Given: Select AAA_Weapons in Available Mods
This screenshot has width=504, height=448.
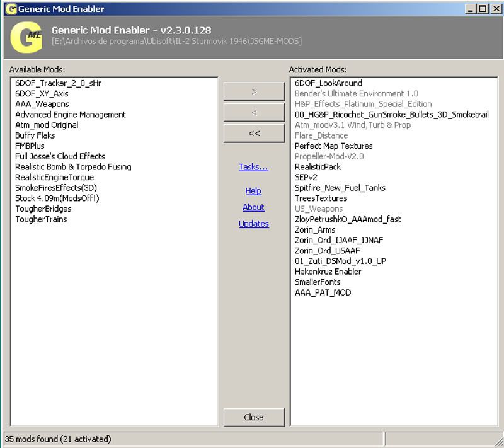Looking at the screenshot, I should coord(42,104).
